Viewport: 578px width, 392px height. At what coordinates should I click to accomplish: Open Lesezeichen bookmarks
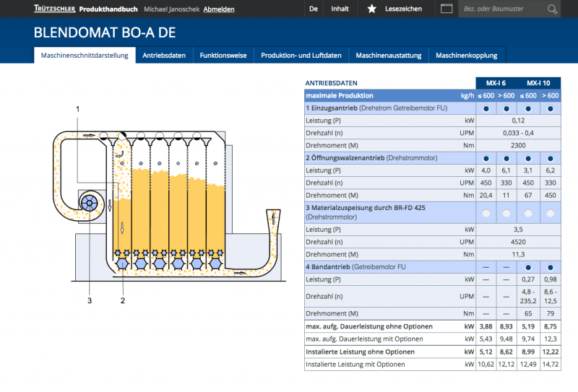coord(404,9)
